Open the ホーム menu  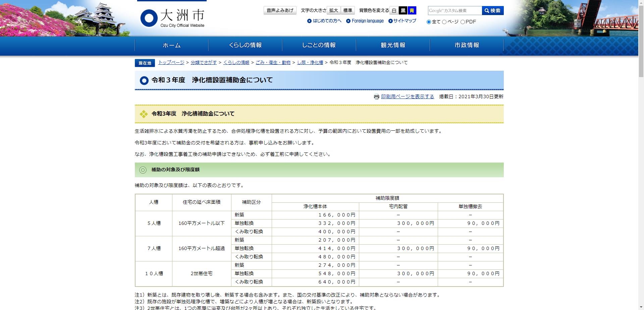(171, 45)
